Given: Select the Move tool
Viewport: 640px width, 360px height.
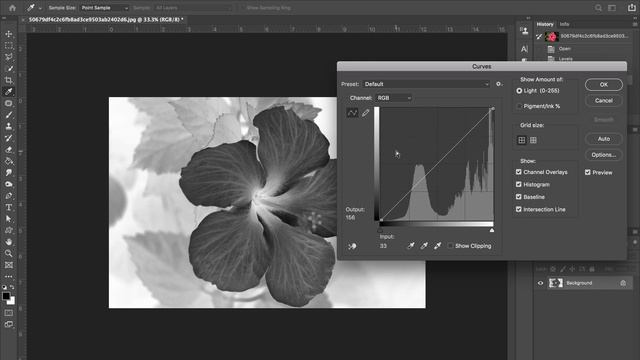Looking at the screenshot, I should [x=9, y=34].
